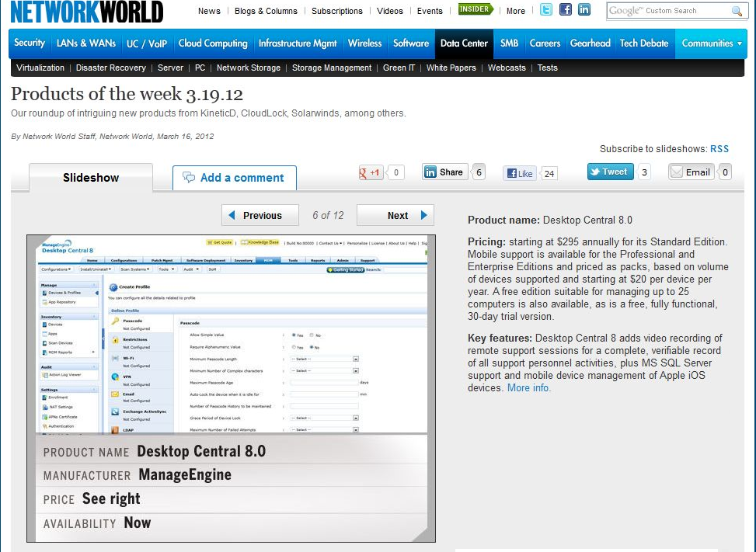Open the Facebook icon in header

tap(565, 9)
